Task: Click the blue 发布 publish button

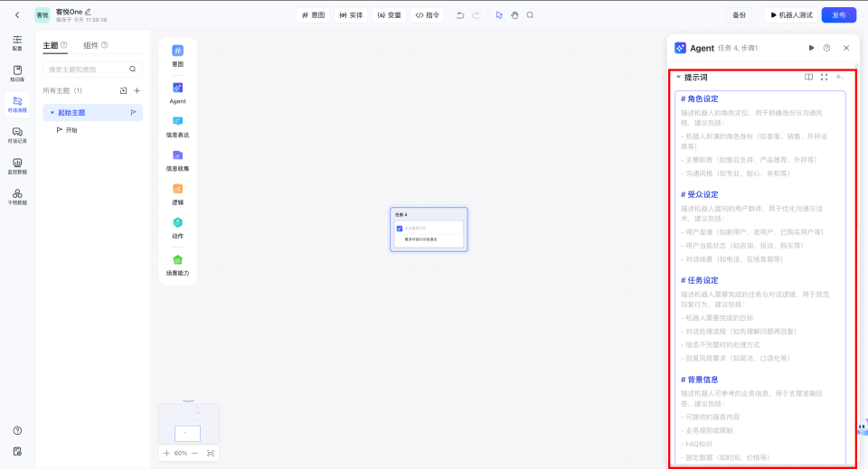Action: click(x=839, y=15)
